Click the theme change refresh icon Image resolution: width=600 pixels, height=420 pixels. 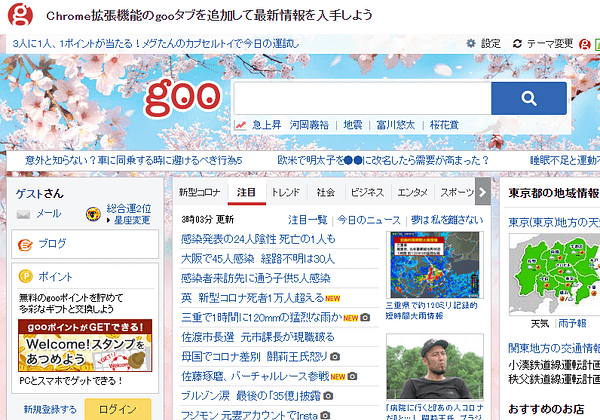(517, 44)
